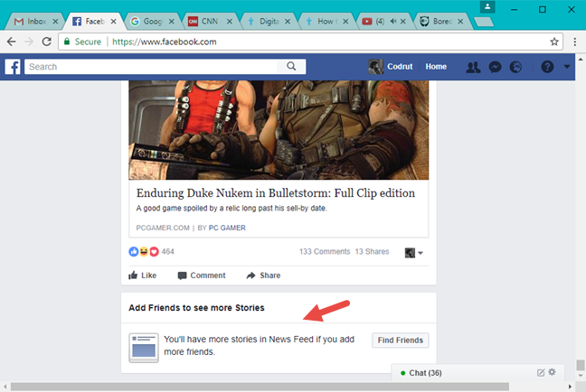The height and width of the screenshot is (392, 586).
Task: Click the Facebook logo icon
Action: (13, 67)
